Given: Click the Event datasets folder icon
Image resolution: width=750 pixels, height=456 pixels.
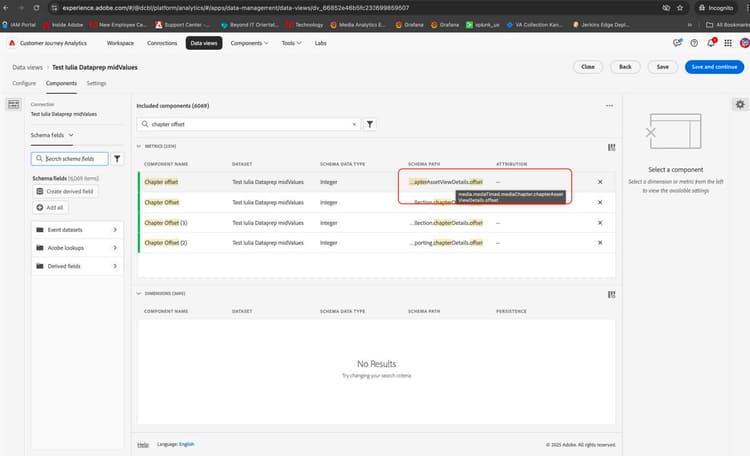Looking at the screenshot, I should (40, 230).
